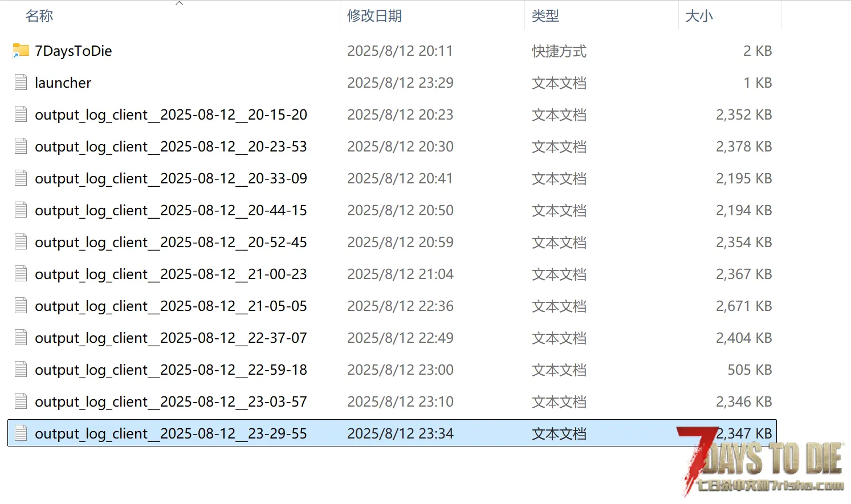851x504 pixels.
Task: Click the 7 Days To Die watermark logo
Action: pos(760,461)
